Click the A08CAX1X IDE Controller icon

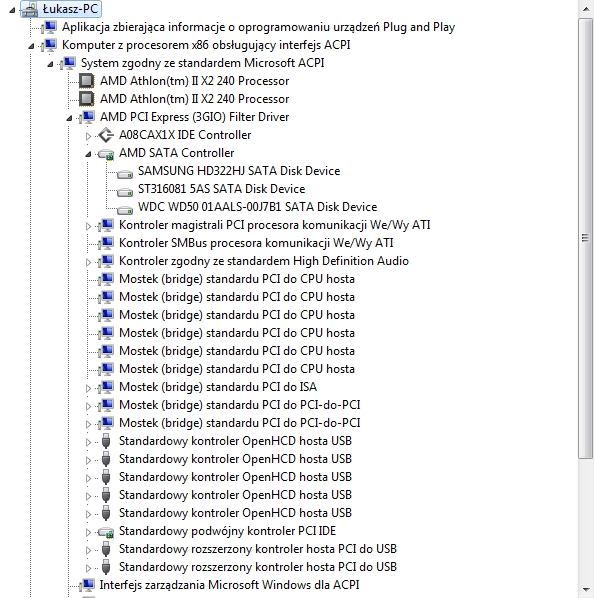[x=106, y=135]
